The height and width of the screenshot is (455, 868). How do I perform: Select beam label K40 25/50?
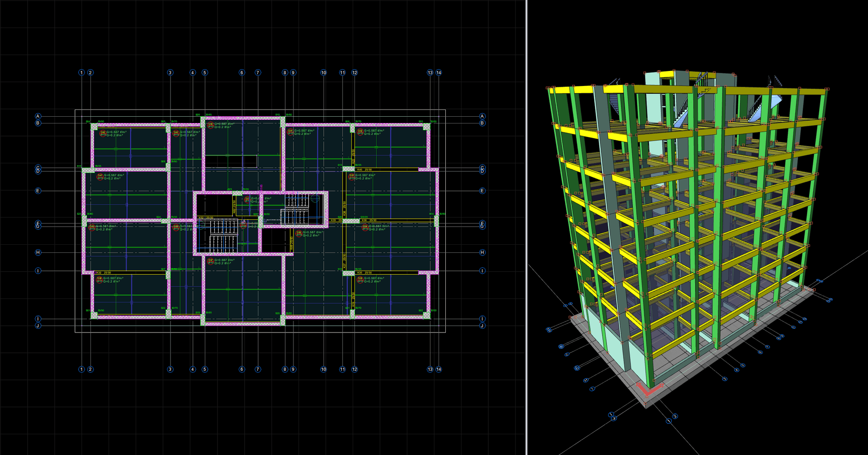(364, 170)
